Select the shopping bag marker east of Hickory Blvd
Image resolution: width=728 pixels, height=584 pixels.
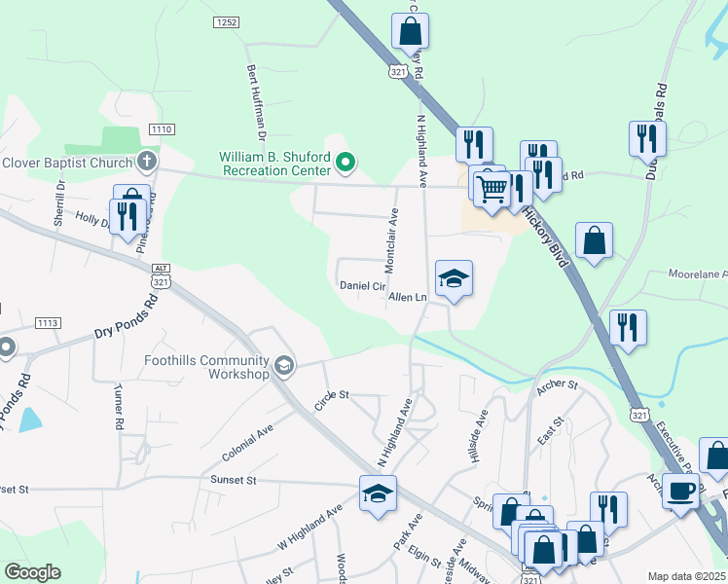[594, 241]
